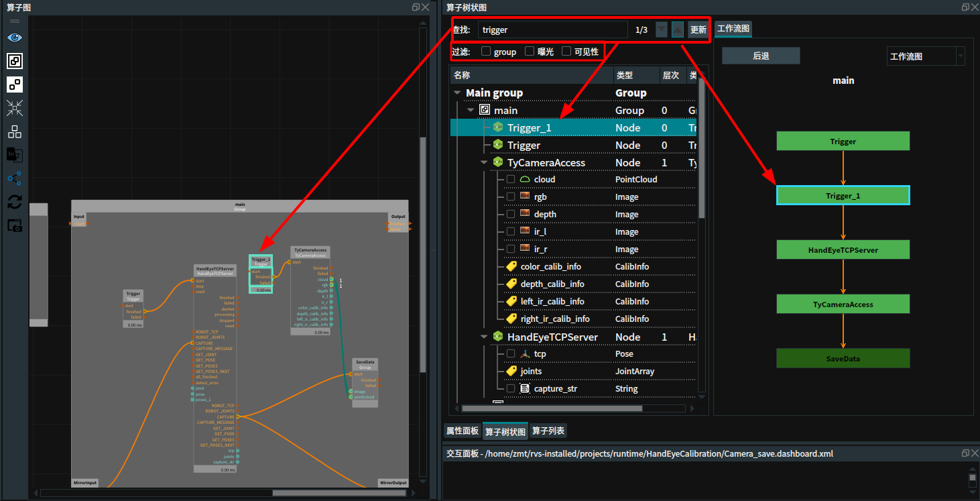Click the SaveData workflow block
Viewport: 980px width, 501px height.
(x=843, y=358)
